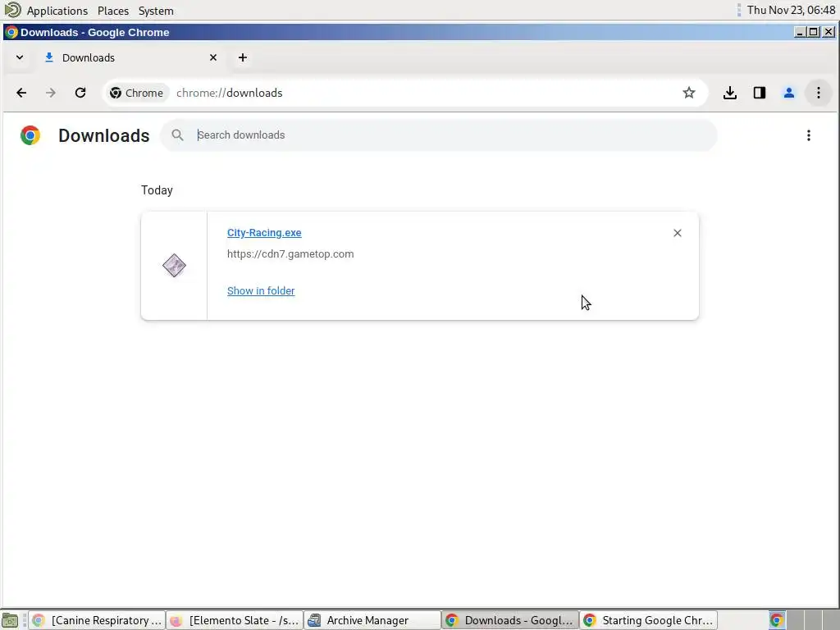This screenshot has height=630, width=840.
Task: Select the Downloads tab
Action: [131, 57]
